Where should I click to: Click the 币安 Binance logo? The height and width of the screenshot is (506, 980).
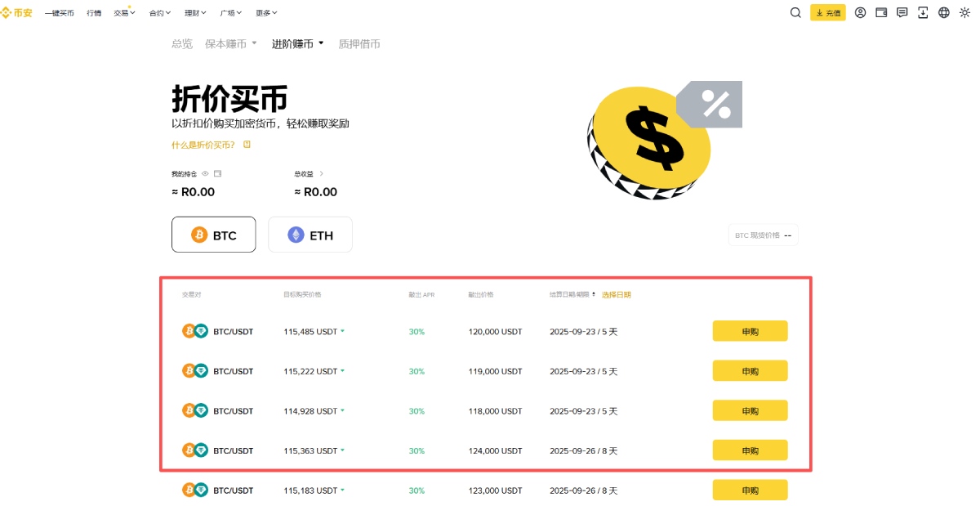[17, 12]
